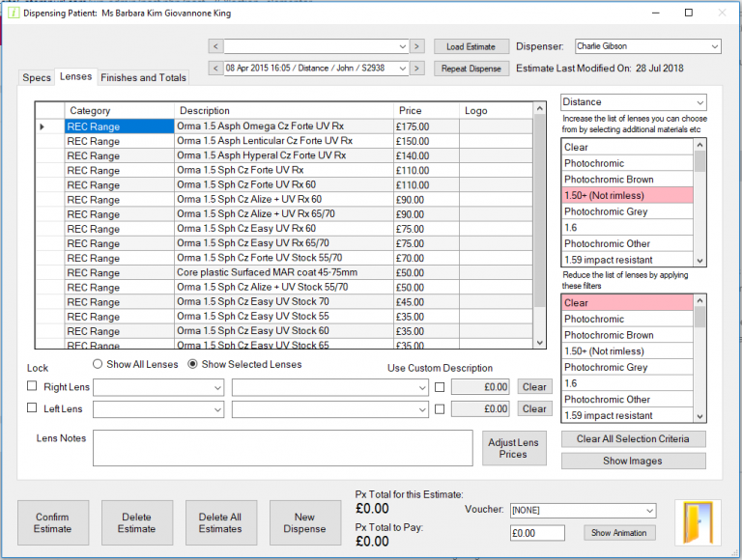742x560 pixels.
Task: Click next arrow beside the empty estimate dropdown
Action: [416, 46]
